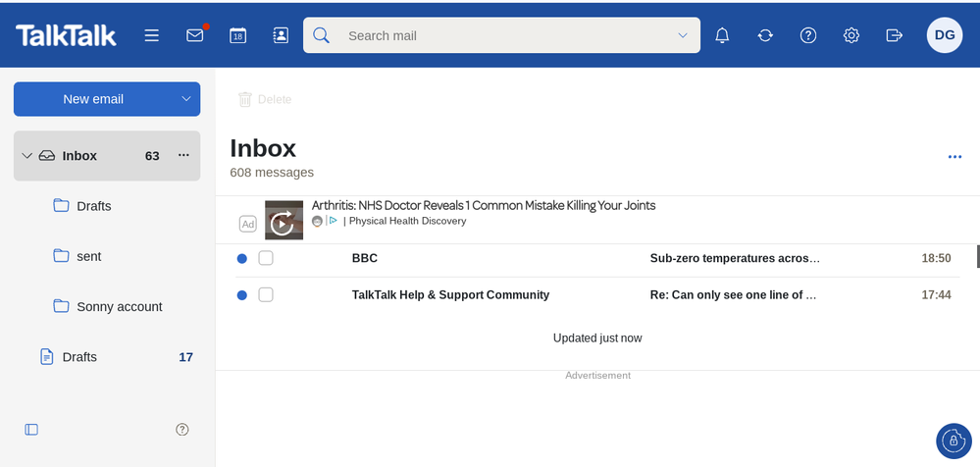Expand the New email dropdown arrow
980x467 pixels.
(186, 99)
